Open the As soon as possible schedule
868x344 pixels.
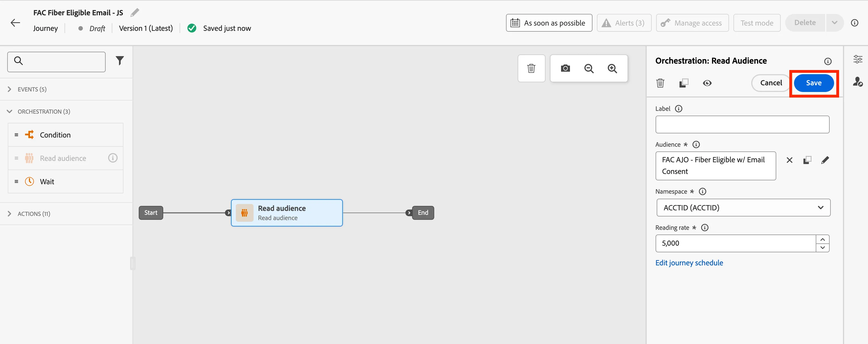(549, 23)
